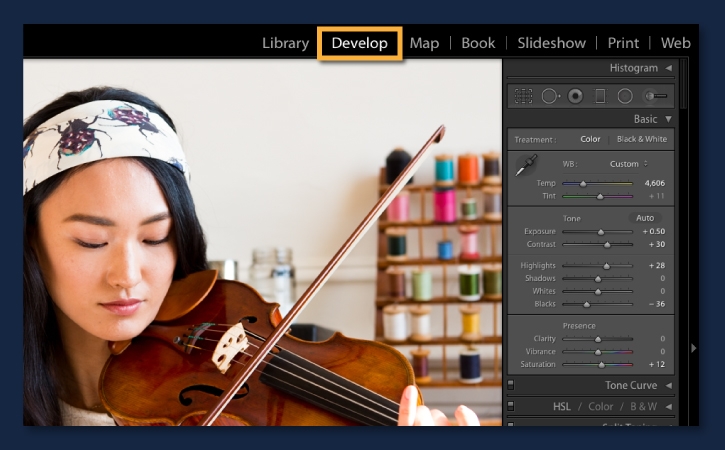Click the Auto tone button
Image resolution: width=725 pixels, height=450 pixels.
[x=645, y=218]
